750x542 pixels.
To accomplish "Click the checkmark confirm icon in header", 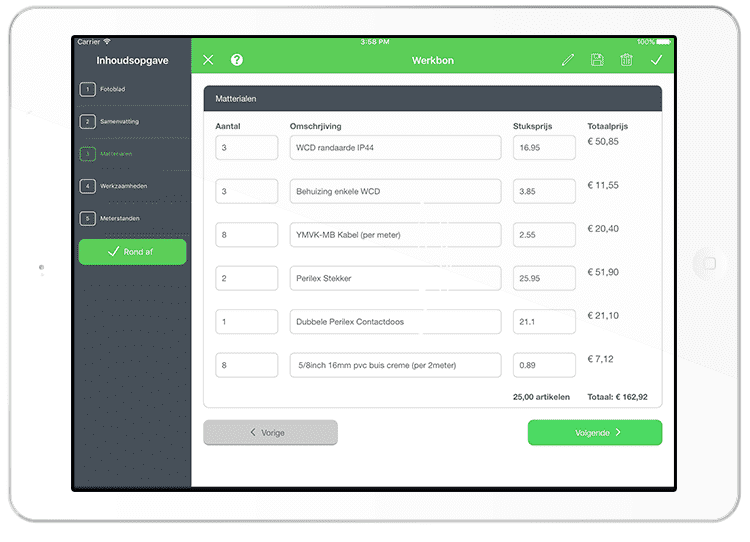I will pyautogui.click(x=656, y=60).
